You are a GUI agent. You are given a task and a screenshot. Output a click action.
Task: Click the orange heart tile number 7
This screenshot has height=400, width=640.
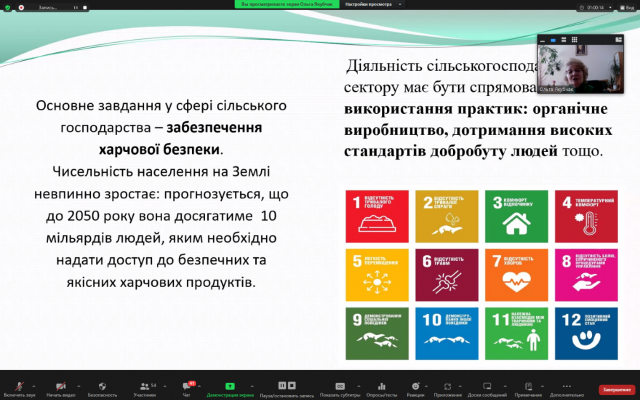point(516,275)
